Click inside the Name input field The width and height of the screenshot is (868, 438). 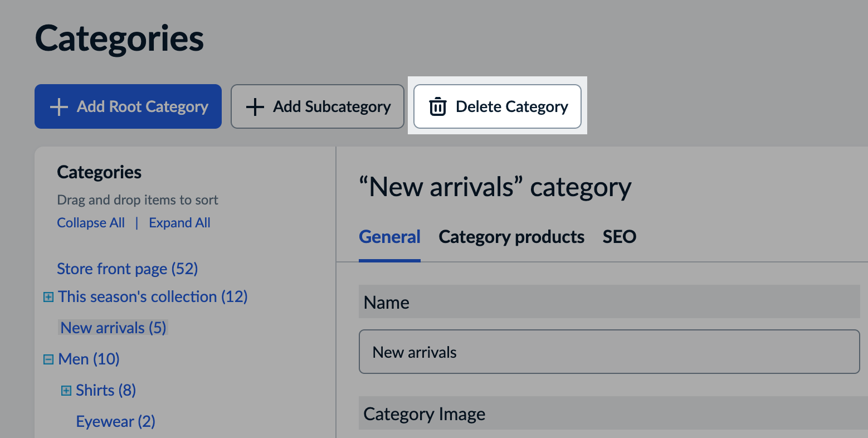[x=609, y=352]
